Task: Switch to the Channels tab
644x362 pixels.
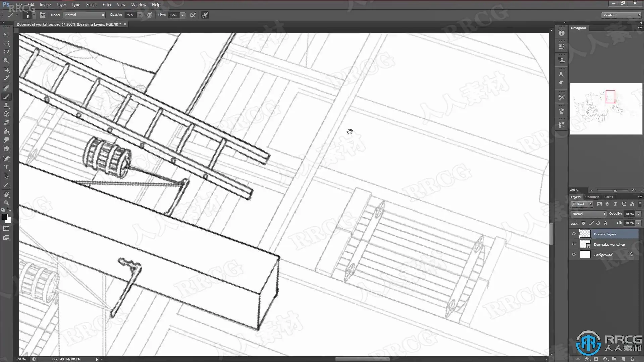Action: (592, 197)
